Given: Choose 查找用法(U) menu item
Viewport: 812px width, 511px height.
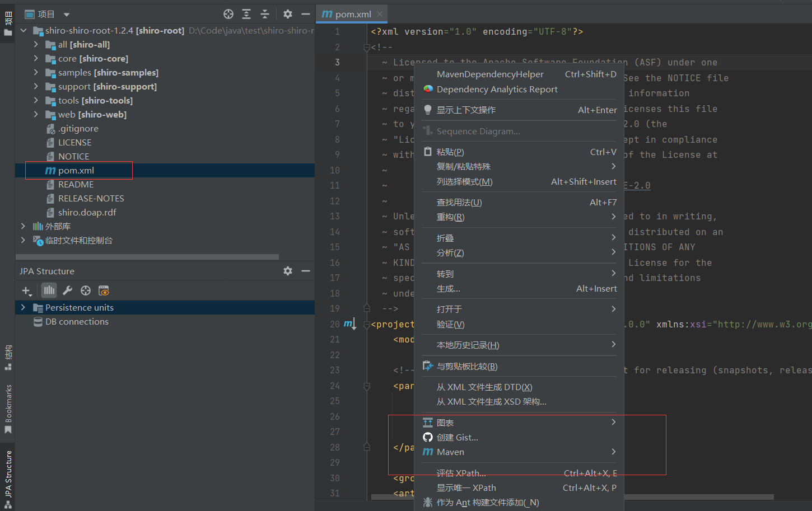Looking at the screenshot, I should pyautogui.click(x=519, y=202).
